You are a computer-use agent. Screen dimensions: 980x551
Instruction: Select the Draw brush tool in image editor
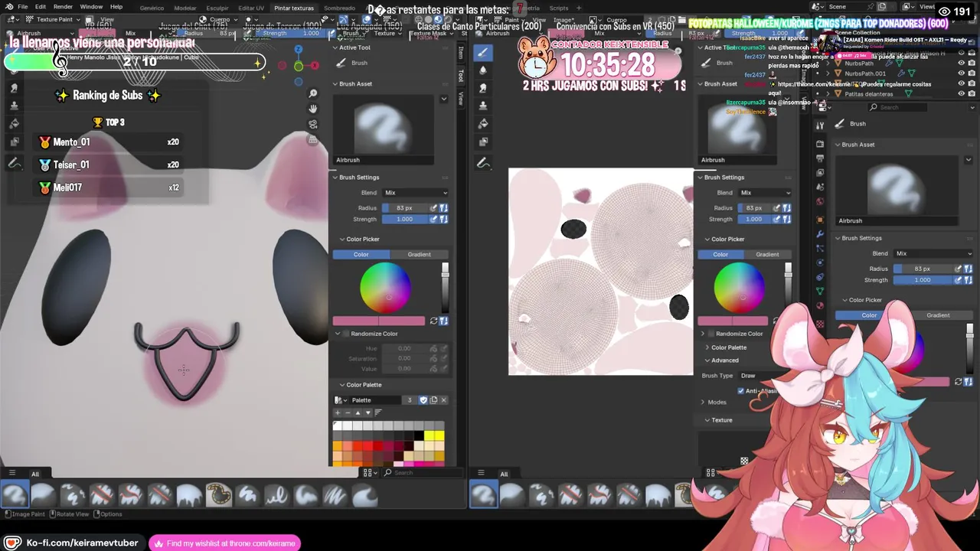[x=482, y=53]
